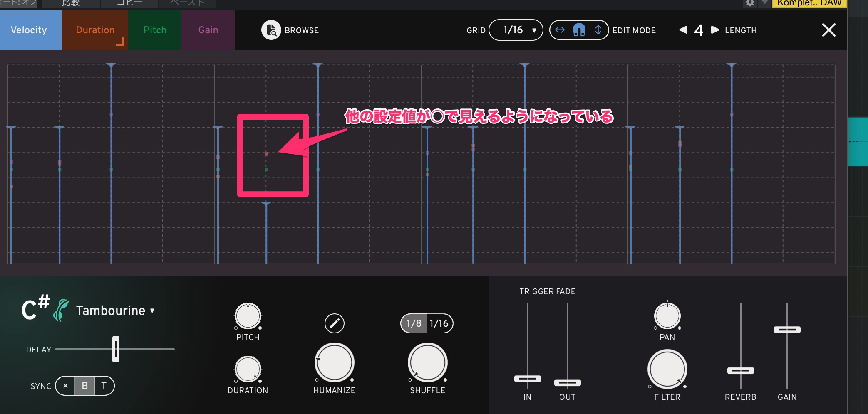Viewport: 868px width, 414px height.
Task: Open the GRID 1/16 dropdown
Action: (x=516, y=30)
